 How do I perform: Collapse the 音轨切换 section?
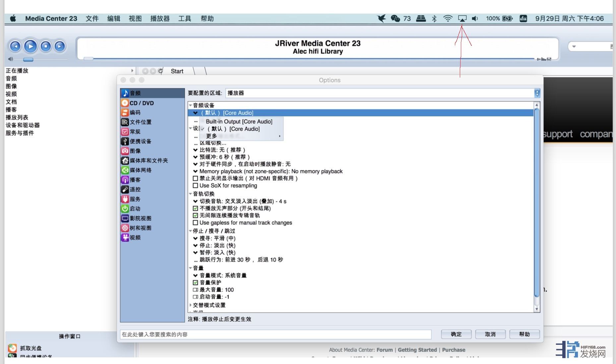click(191, 194)
